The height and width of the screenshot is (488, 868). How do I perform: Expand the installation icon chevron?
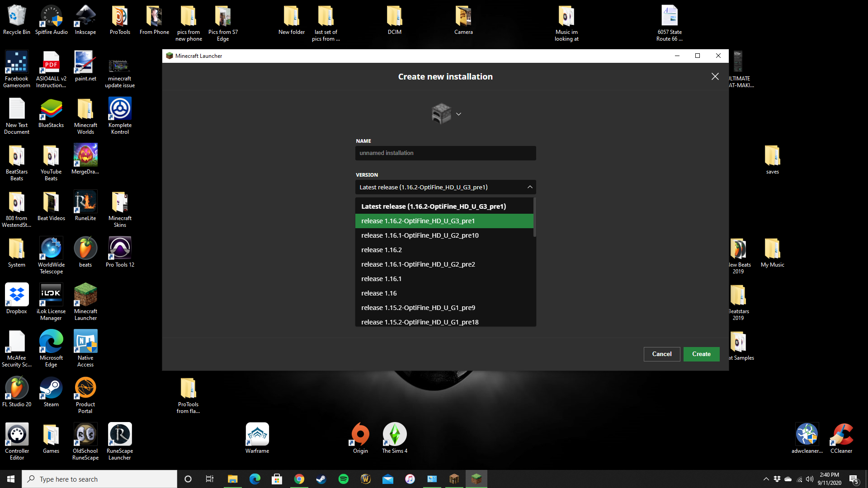(458, 114)
